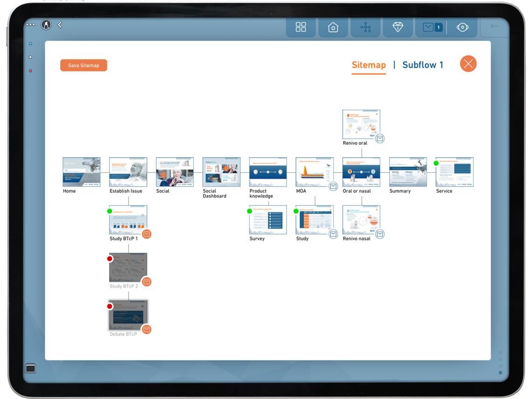Activate the eye preview icon in toolbar
532x399 pixels.
[x=462, y=27]
